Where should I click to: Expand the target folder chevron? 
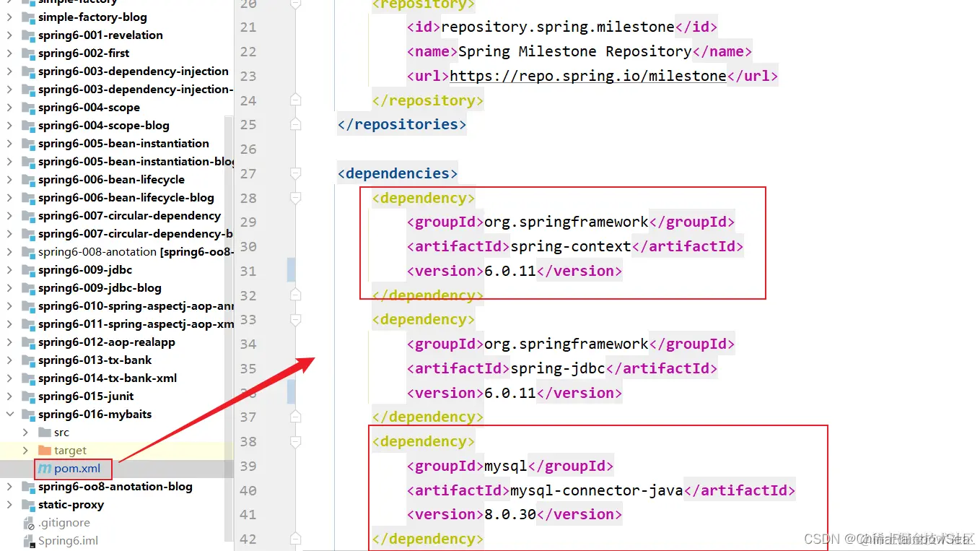click(25, 450)
